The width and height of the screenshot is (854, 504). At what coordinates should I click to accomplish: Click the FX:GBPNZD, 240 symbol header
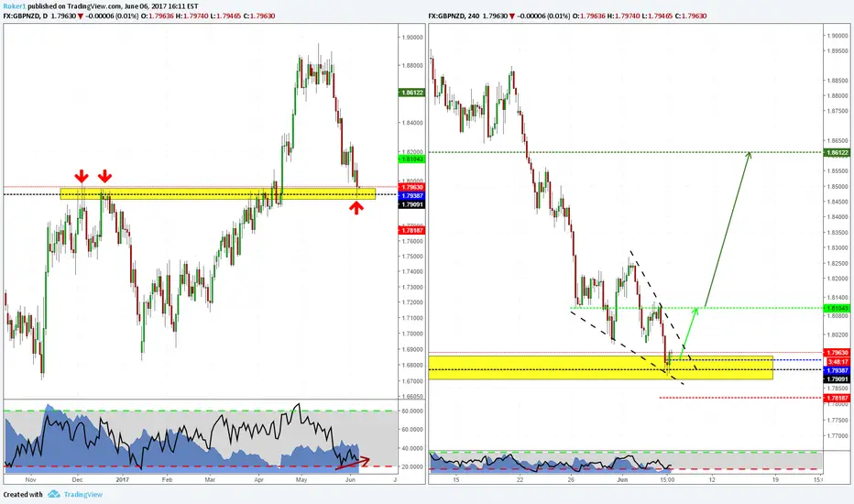click(x=454, y=16)
